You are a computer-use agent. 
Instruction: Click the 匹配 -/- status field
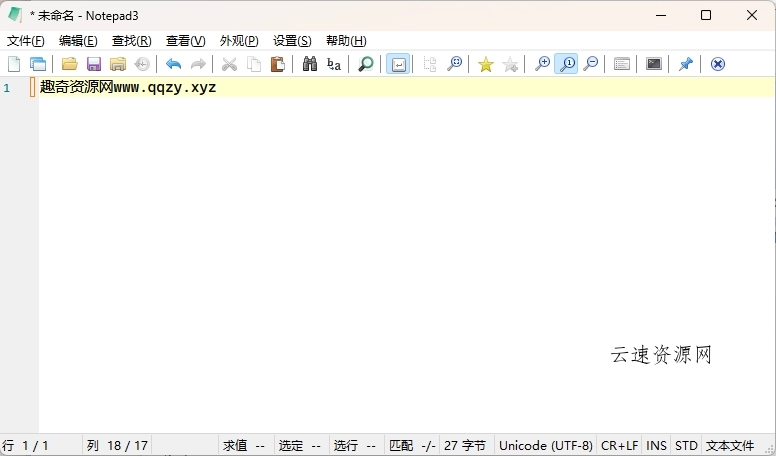point(412,446)
